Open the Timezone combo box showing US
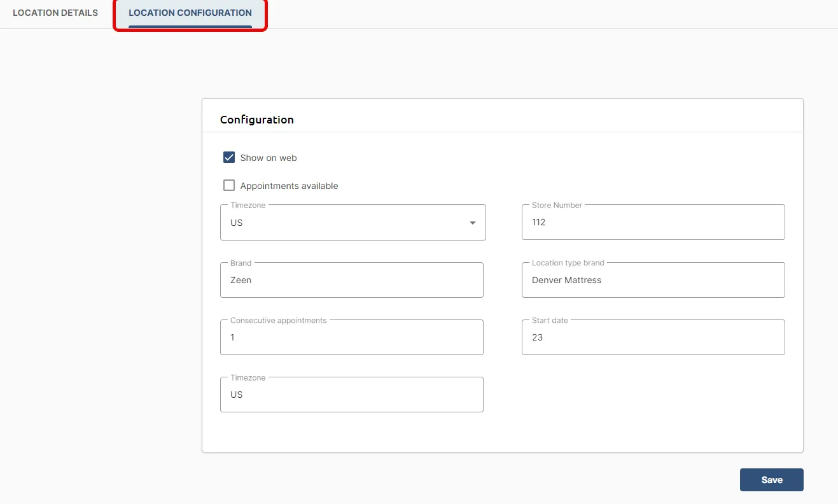Viewport: 838px width, 504px height. coord(353,222)
